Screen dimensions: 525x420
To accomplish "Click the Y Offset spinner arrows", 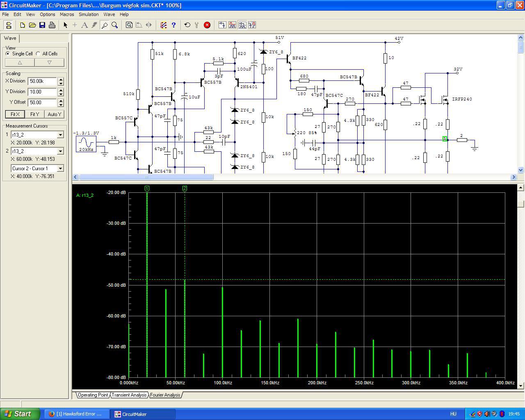I will click(61, 103).
